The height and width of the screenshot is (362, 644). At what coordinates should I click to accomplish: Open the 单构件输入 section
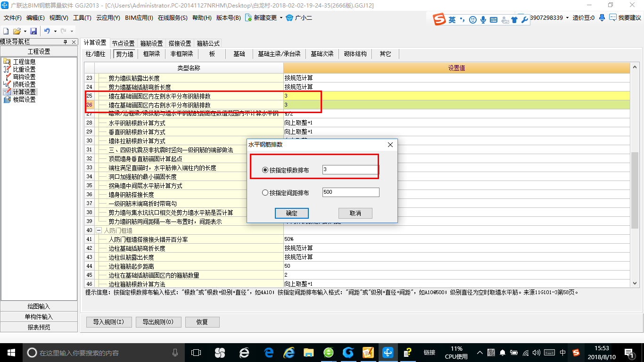coord(39,317)
